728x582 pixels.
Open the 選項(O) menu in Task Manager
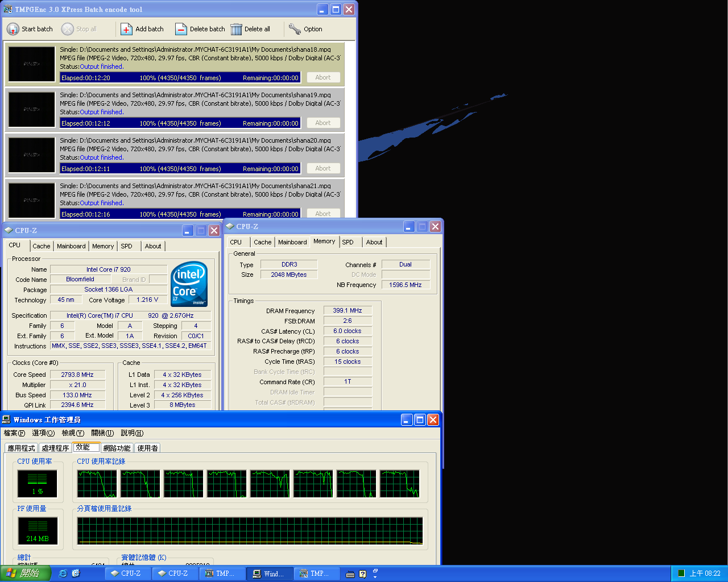pyautogui.click(x=43, y=433)
